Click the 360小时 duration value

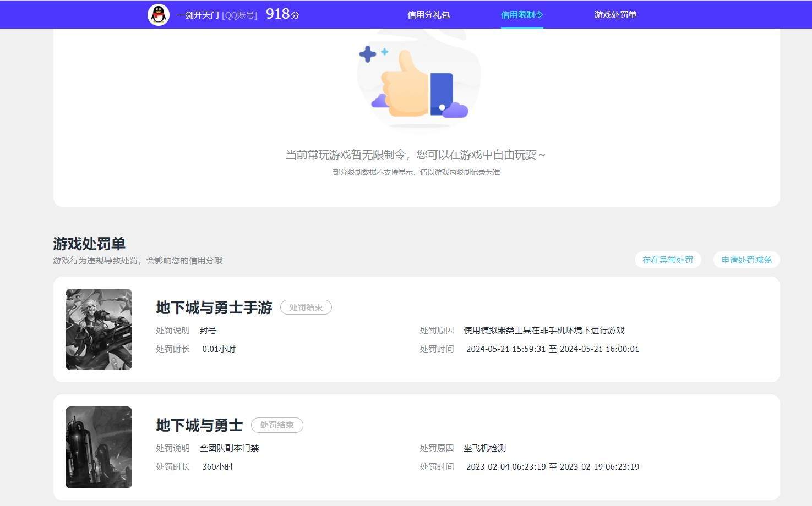tap(217, 467)
